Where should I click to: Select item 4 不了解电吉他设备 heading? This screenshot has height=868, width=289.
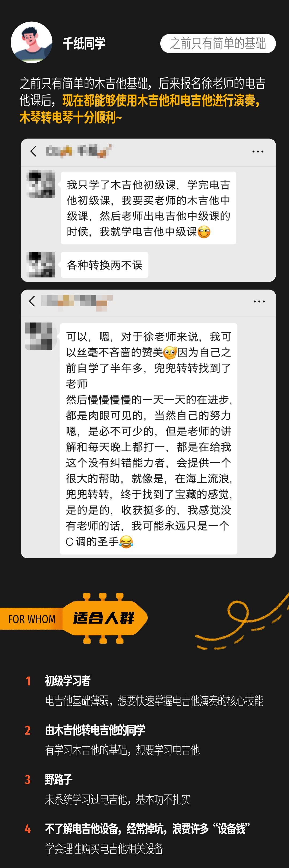click(147, 828)
